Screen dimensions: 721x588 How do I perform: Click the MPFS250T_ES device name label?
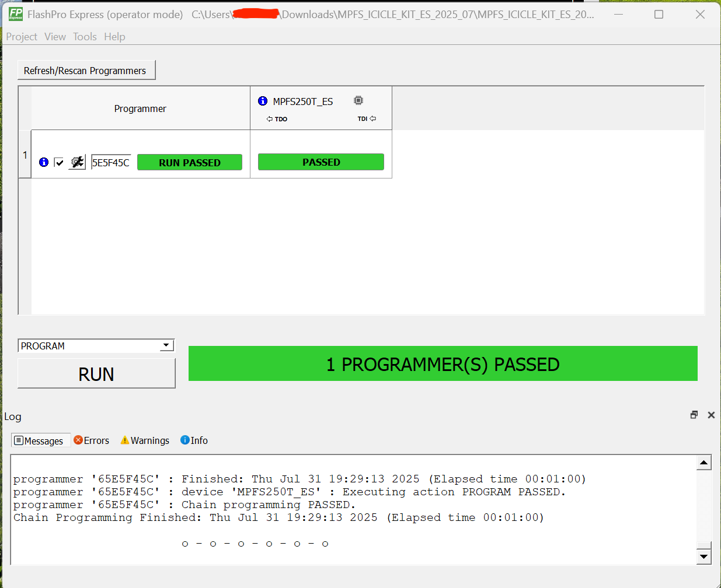[x=303, y=101]
